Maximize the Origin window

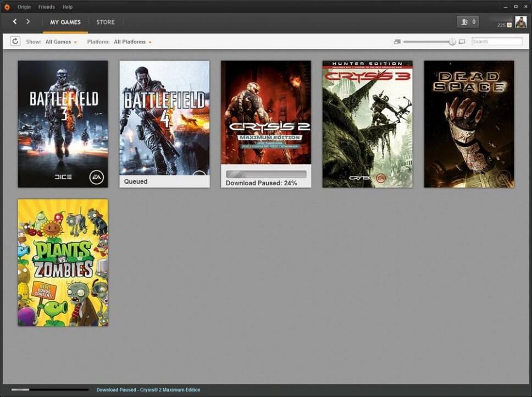tap(516, 7)
